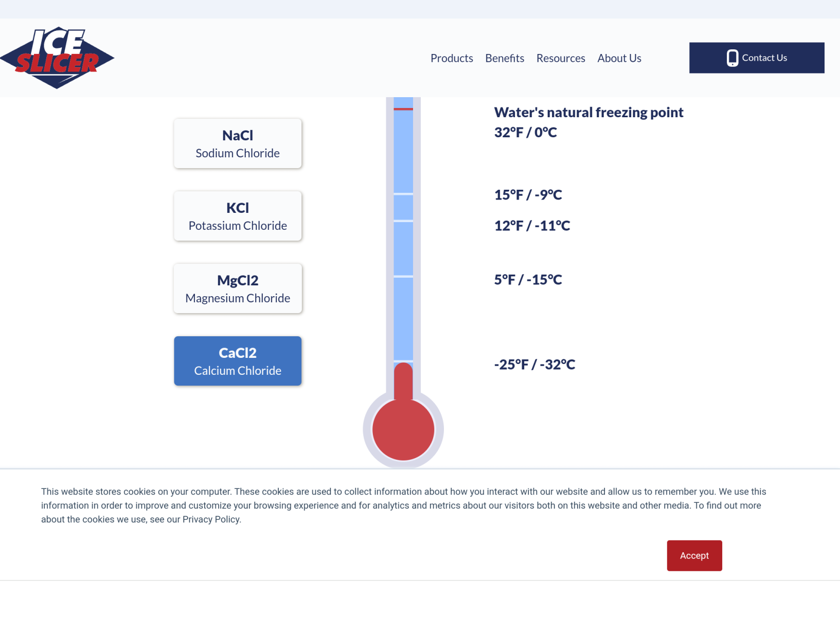Click the red thermometer bulb

click(403, 430)
